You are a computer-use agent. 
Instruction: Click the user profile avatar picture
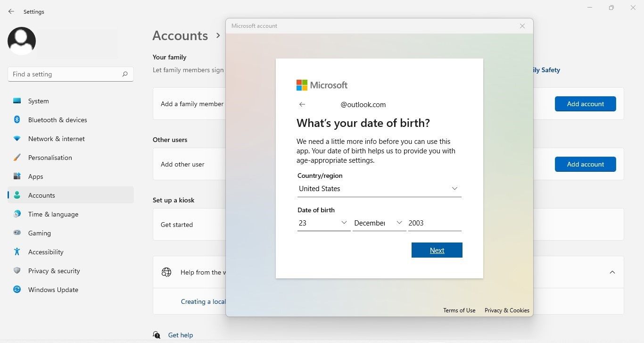pyautogui.click(x=22, y=41)
